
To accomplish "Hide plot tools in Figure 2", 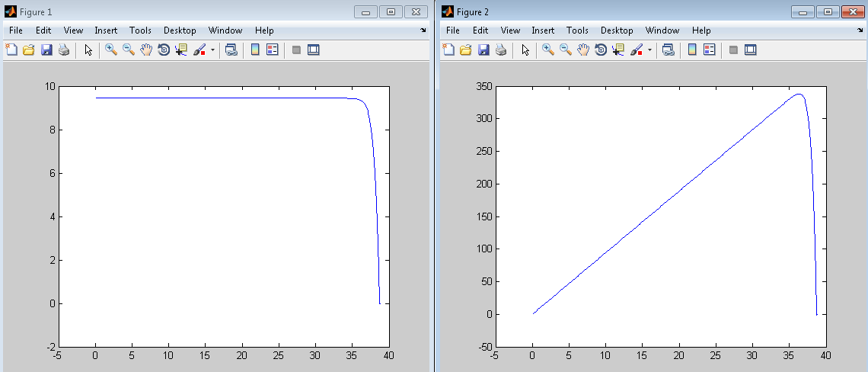I will pos(733,50).
